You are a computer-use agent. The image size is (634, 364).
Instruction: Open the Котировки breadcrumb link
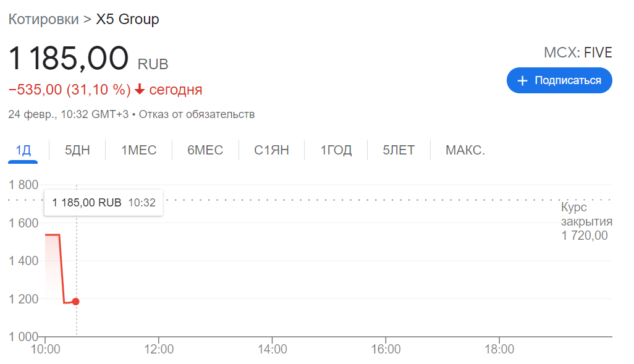click(43, 19)
